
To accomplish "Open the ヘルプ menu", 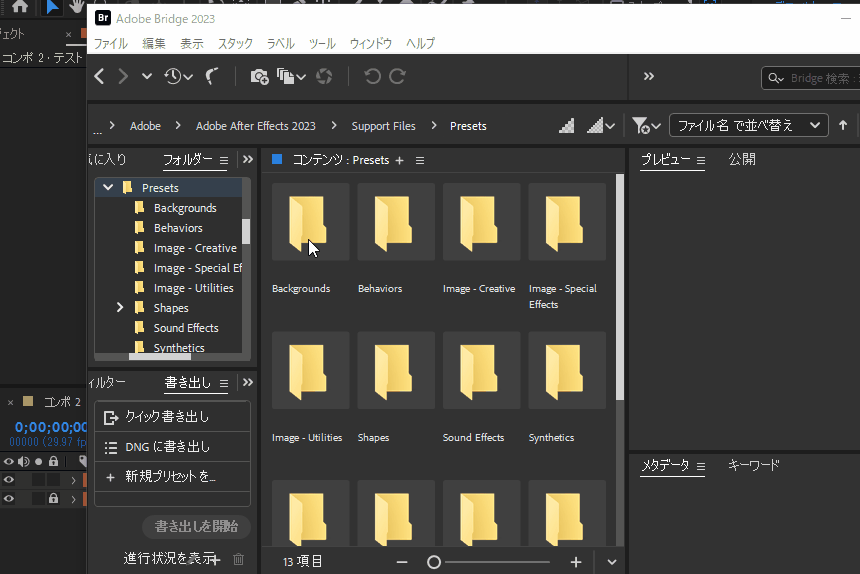I will click(x=421, y=43).
